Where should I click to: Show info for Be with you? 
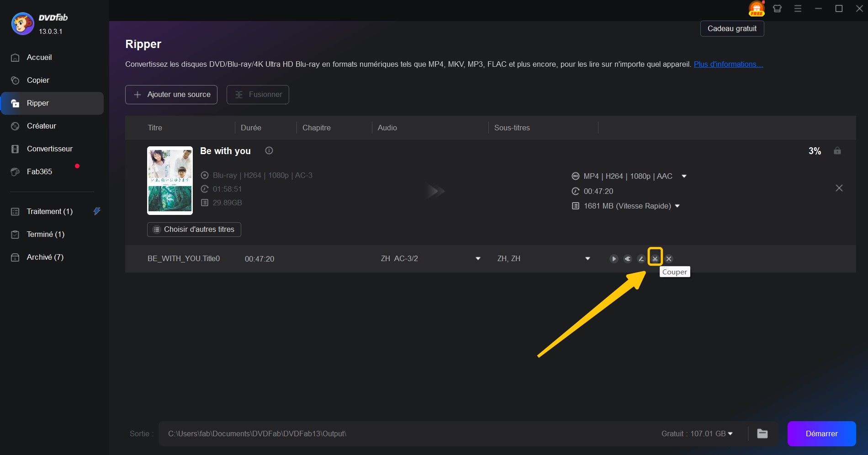tap(269, 150)
